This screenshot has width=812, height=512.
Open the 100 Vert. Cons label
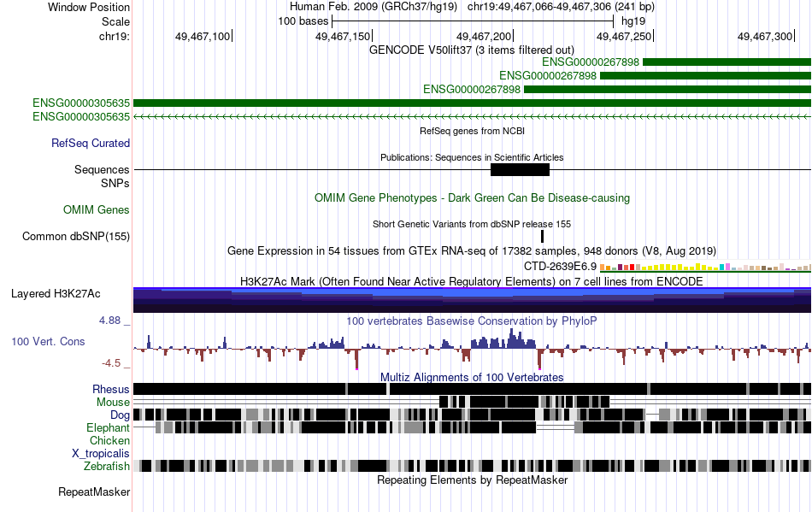(48, 341)
